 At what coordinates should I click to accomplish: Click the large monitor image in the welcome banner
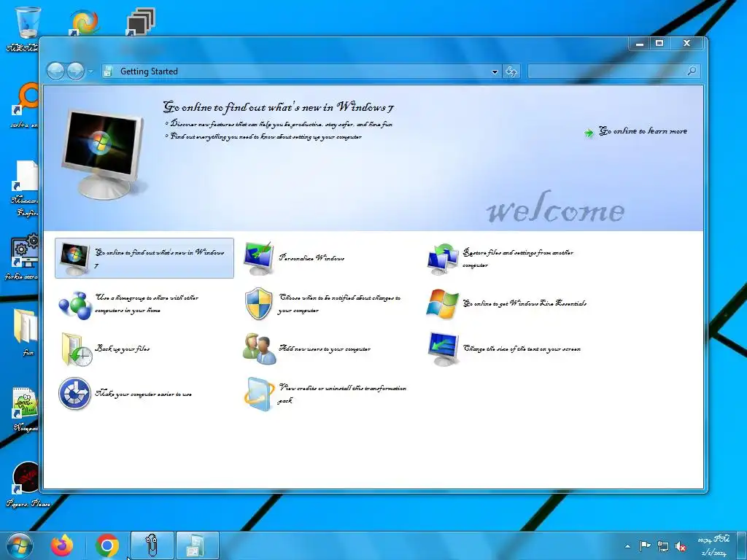[x=104, y=154]
